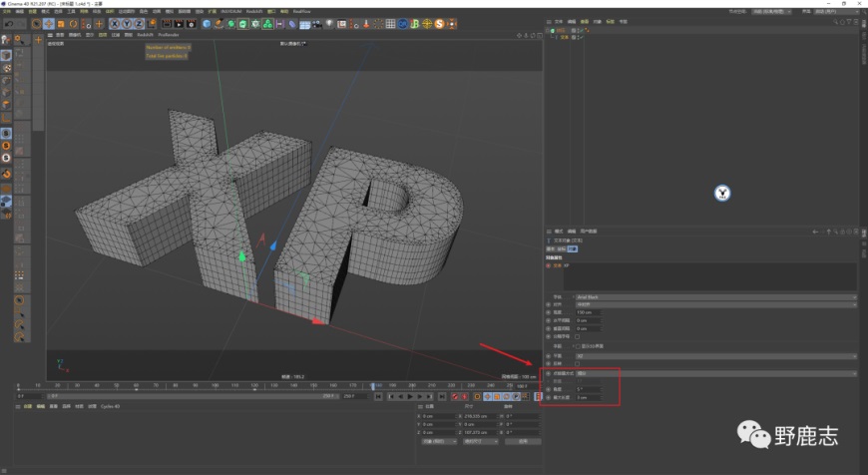868x475 pixels.
Task: Open the Redshift menu in the menu bar
Action: click(x=254, y=11)
